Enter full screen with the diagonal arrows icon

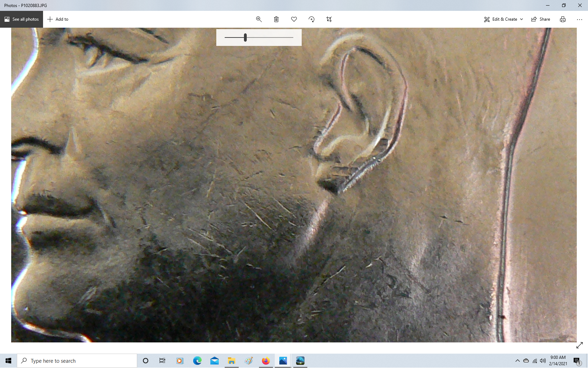(580, 345)
